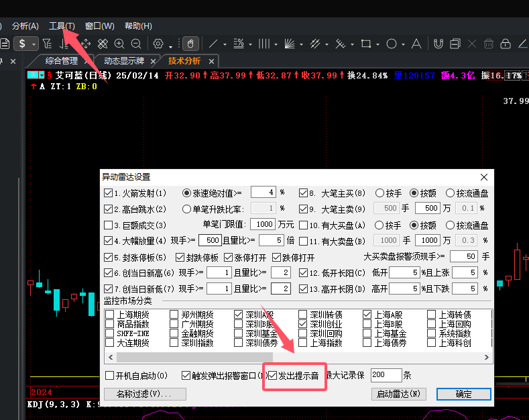Expand dropdown arrow next to gear icon

pyautogui.click(x=170, y=46)
